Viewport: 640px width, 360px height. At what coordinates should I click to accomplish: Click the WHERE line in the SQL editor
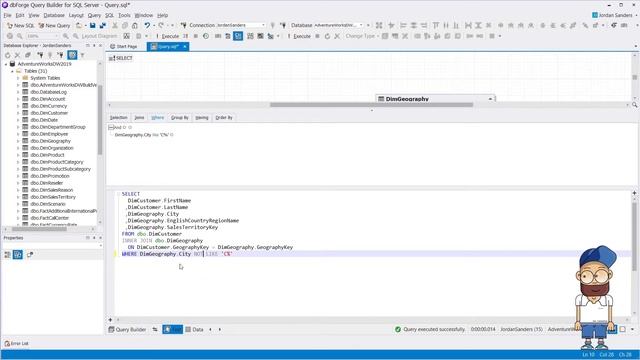[x=177, y=254]
